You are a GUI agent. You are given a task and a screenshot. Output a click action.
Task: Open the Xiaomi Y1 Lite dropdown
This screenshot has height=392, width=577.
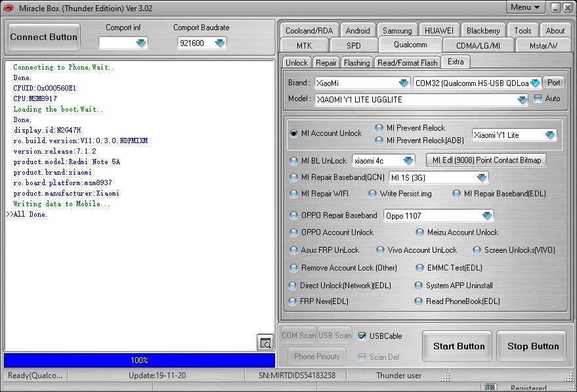(550, 135)
